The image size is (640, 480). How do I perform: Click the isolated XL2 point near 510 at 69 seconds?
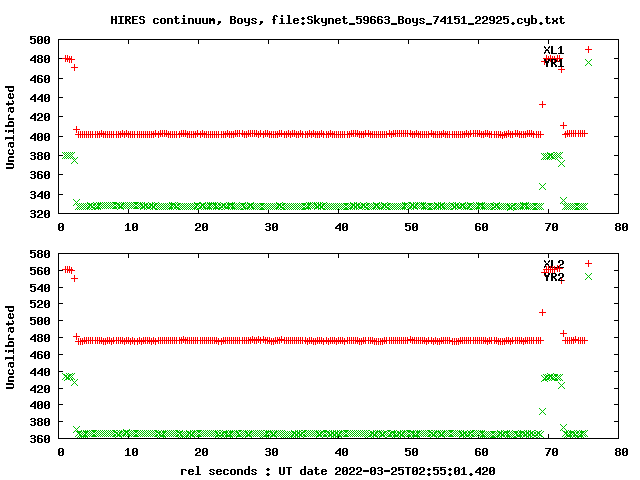pyautogui.click(x=542, y=313)
